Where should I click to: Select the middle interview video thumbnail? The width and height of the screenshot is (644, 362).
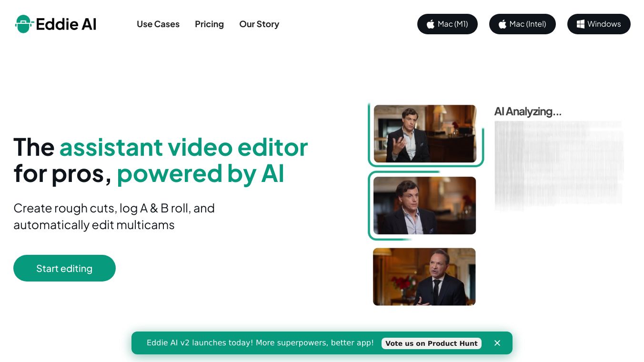(424, 205)
